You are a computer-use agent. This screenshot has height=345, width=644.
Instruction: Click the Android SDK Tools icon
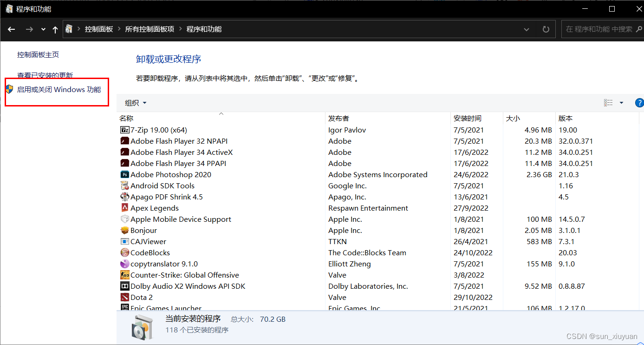[x=124, y=186]
